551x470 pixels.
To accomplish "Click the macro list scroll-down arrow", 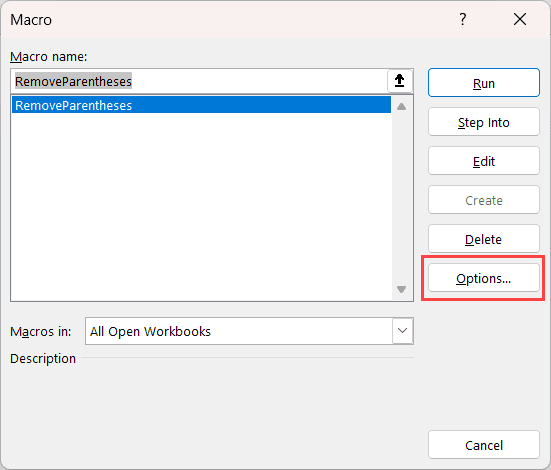I will click(x=401, y=289).
